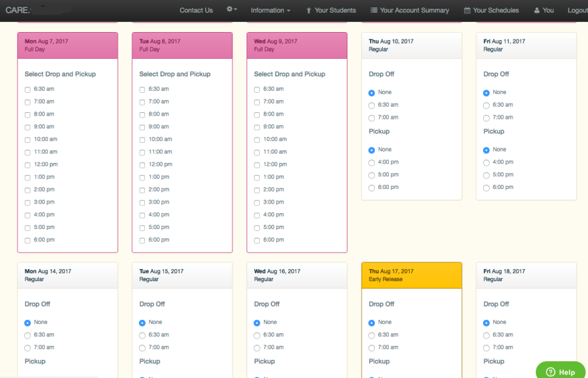Expand the Information dropdown menu

270,11
